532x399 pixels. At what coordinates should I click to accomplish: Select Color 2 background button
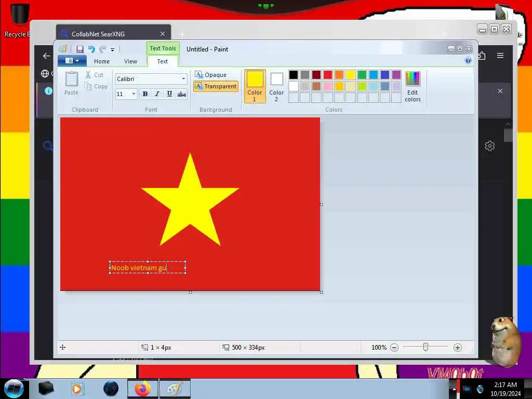tap(276, 86)
